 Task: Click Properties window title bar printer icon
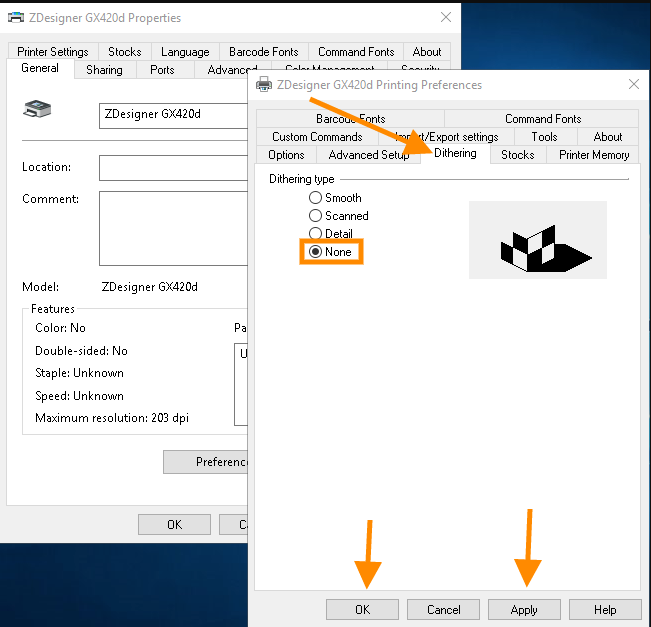point(16,17)
